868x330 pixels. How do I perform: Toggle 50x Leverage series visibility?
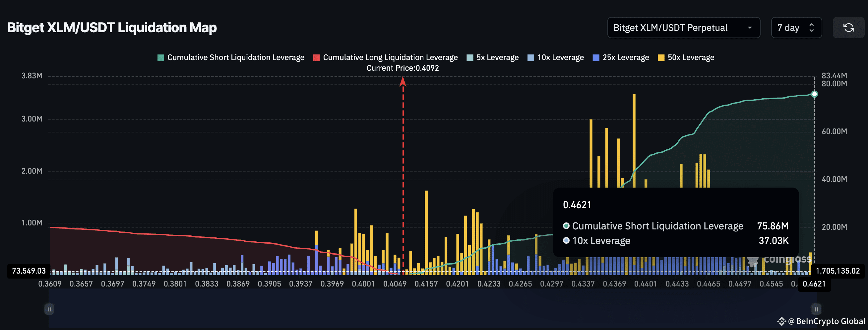tap(686, 58)
